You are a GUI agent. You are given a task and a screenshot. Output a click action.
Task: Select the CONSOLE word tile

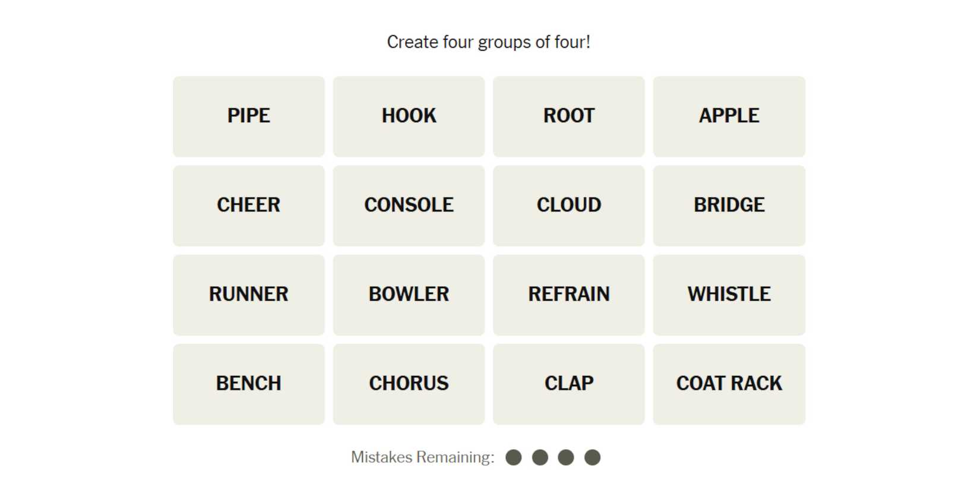pos(409,205)
